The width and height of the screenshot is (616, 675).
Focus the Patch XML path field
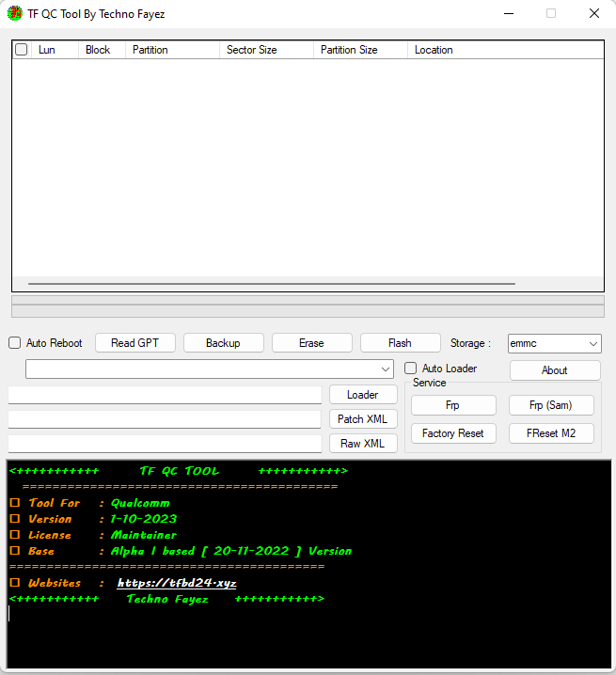[x=165, y=419]
